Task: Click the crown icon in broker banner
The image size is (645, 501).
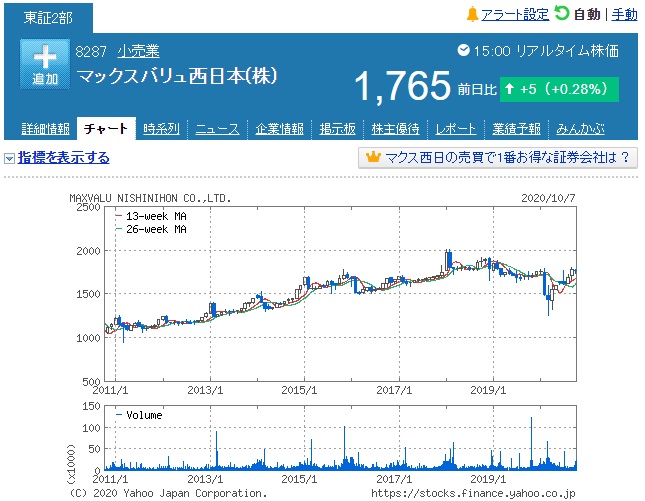Action: [373, 157]
